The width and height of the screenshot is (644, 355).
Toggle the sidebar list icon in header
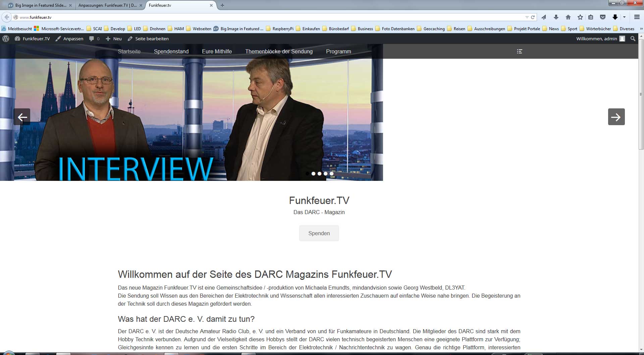[x=520, y=51]
